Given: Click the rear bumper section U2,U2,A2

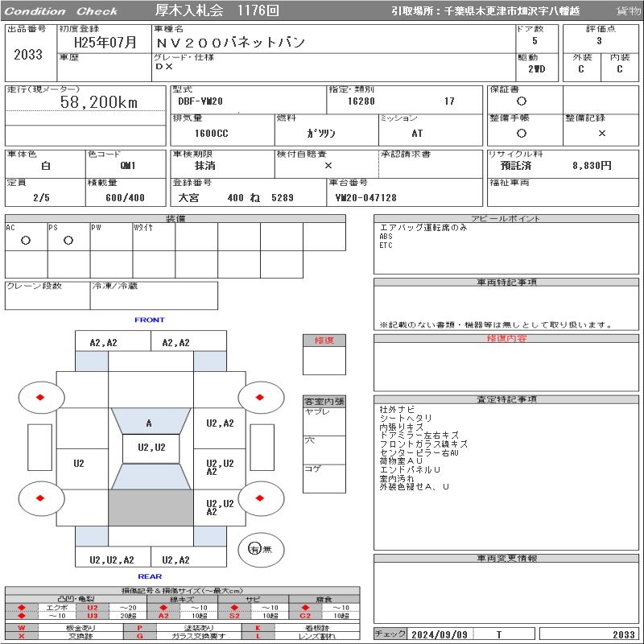Looking at the screenshot, I should tap(113, 556).
